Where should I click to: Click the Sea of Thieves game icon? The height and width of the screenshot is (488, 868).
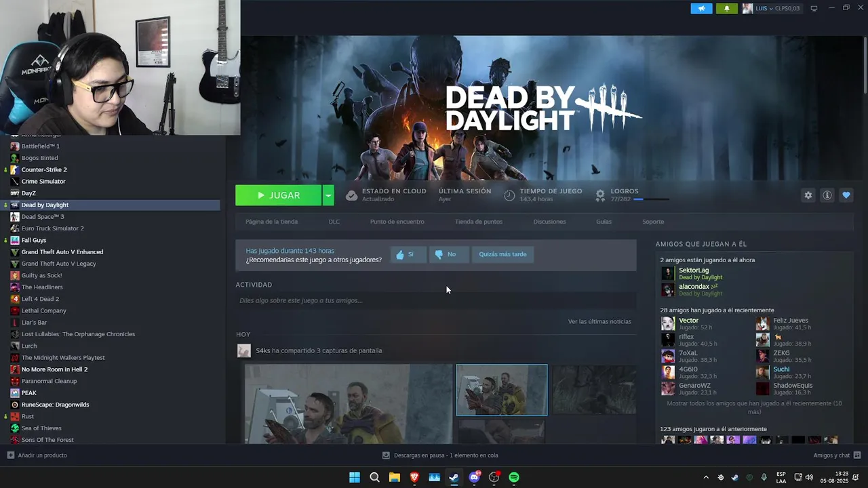point(15,428)
